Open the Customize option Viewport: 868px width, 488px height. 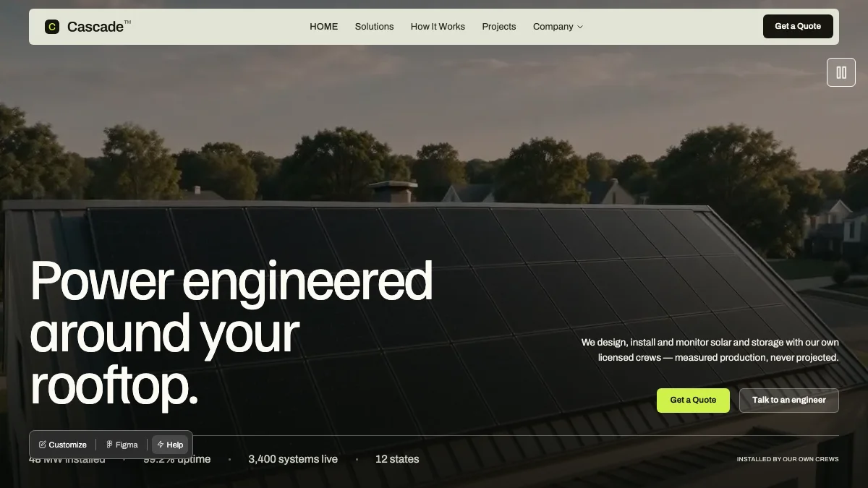tap(63, 445)
